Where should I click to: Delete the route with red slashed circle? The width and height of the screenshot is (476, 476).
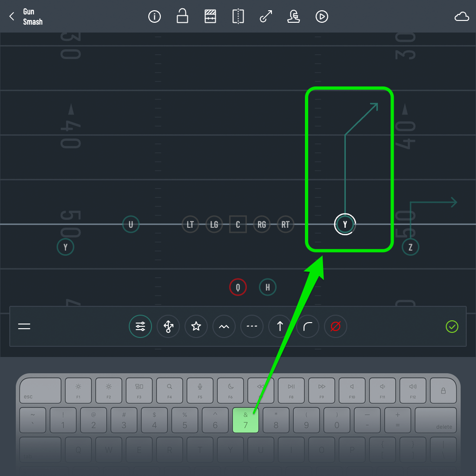click(336, 326)
